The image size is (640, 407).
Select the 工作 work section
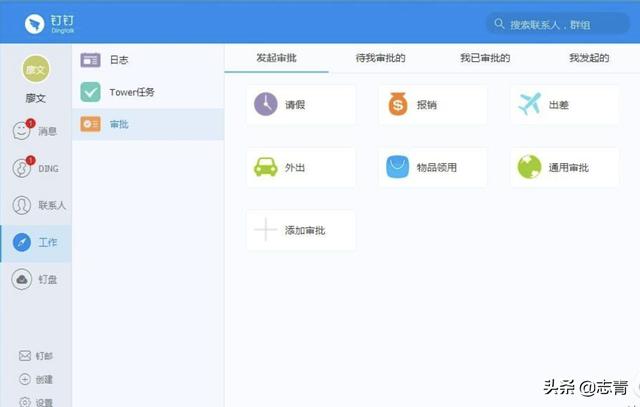tap(35, 242)
